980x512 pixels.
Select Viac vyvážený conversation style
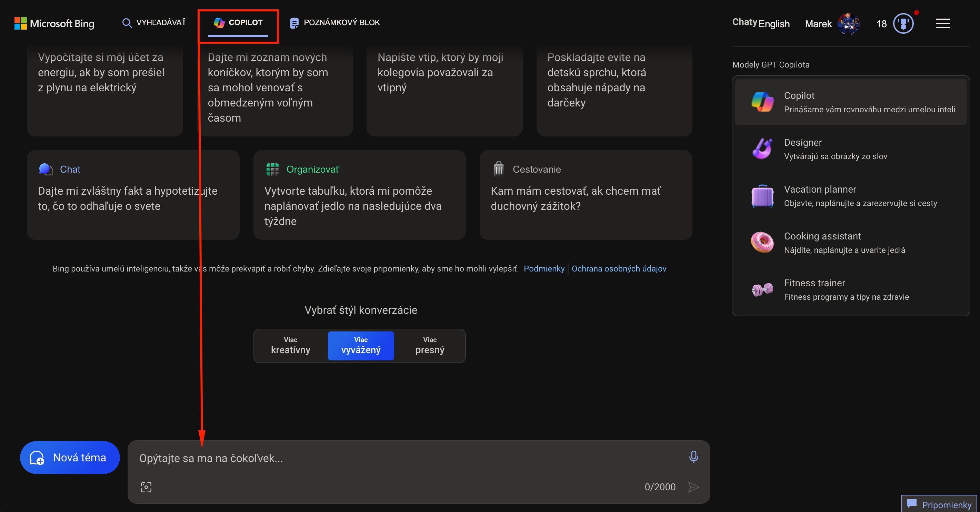coord(360,344)
